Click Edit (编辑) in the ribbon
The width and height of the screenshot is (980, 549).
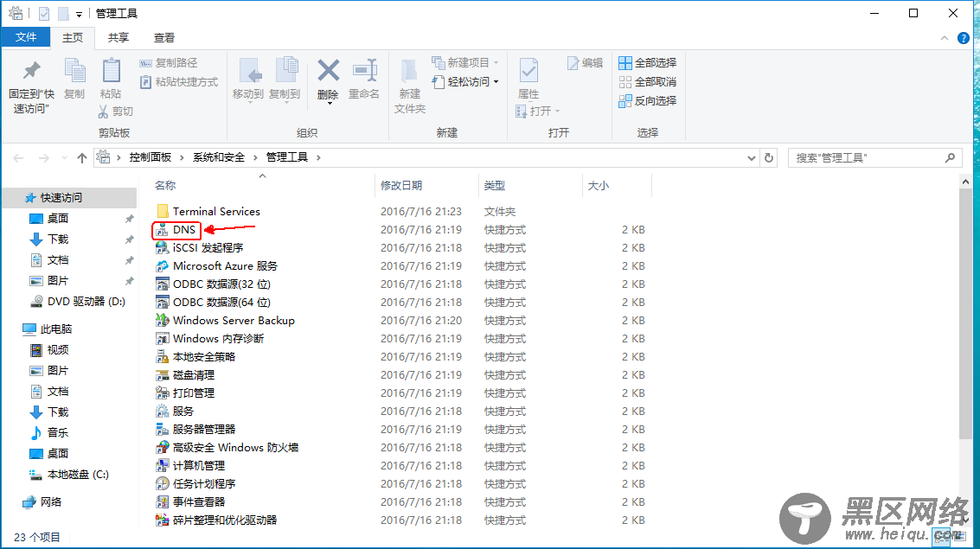tap(585, 63)
